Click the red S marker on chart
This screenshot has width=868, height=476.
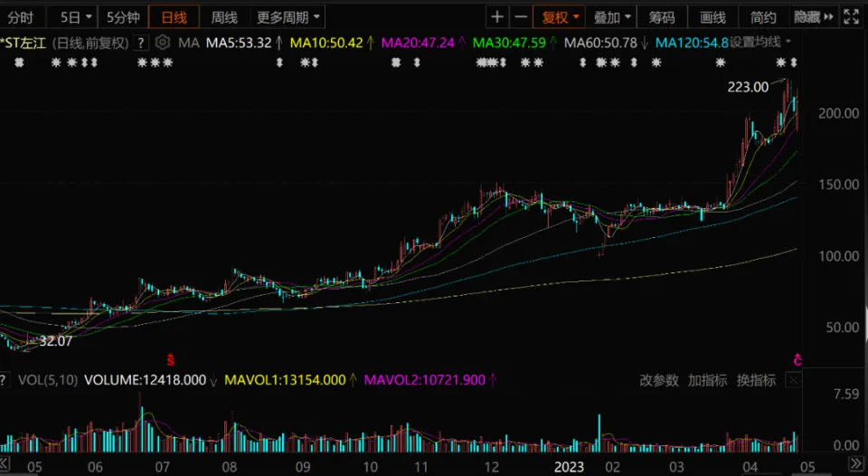[x=169, y=359]
